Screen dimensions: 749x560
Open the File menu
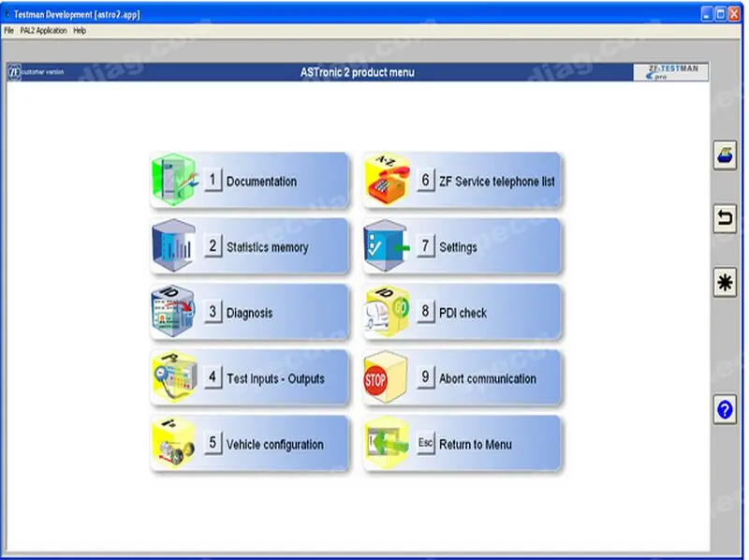[x=12, y=30]
